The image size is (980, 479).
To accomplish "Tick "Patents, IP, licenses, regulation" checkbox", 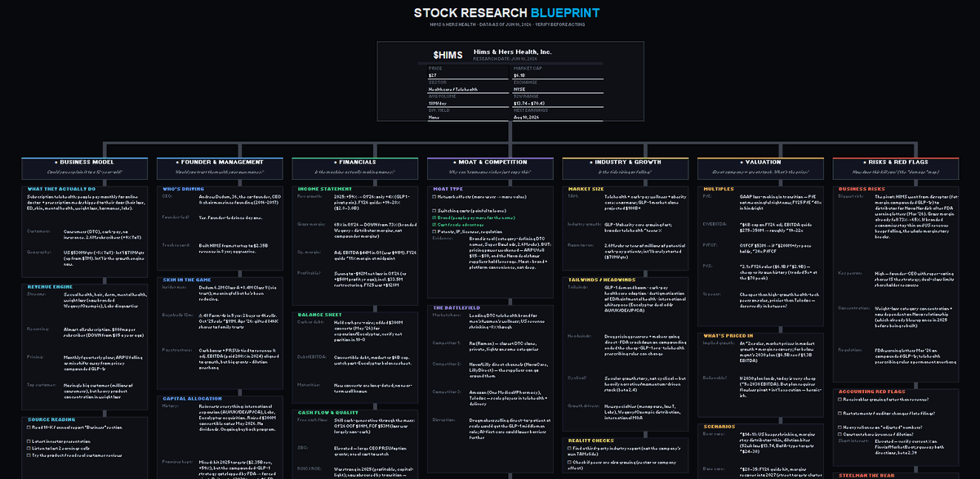I will (433, 231).
